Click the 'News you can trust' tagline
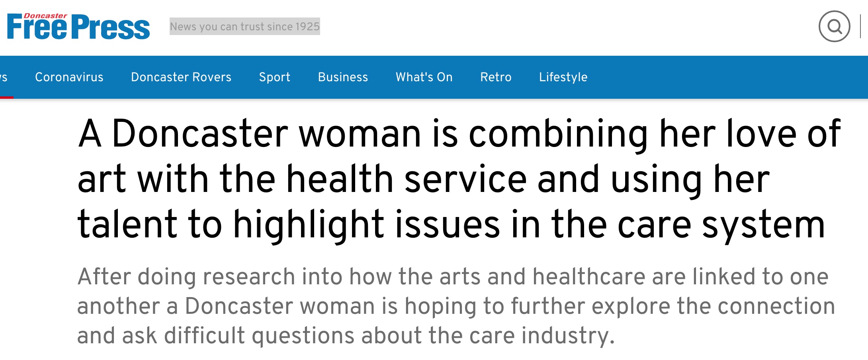868x360 pixels. 244,27
